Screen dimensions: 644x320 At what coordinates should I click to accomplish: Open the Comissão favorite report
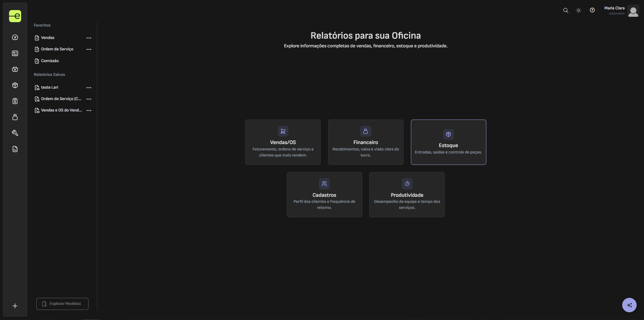pyautogui.click(x=50, y=61)
